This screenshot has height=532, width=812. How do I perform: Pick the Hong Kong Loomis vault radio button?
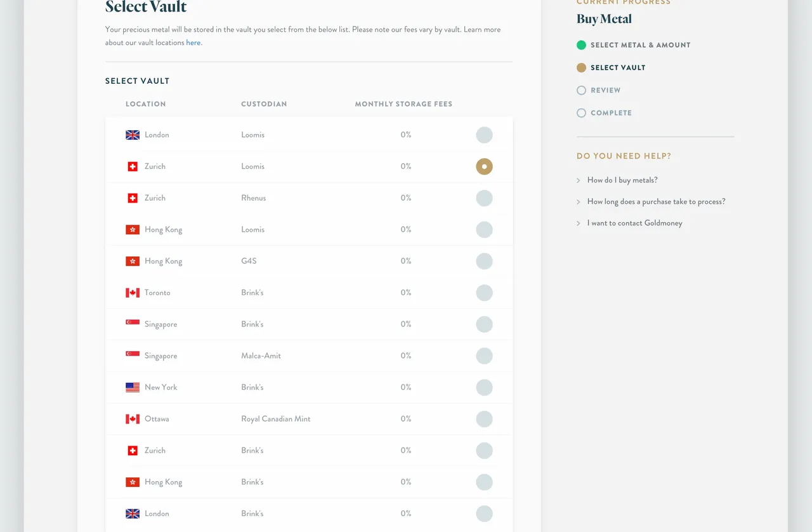pos(484,230)
